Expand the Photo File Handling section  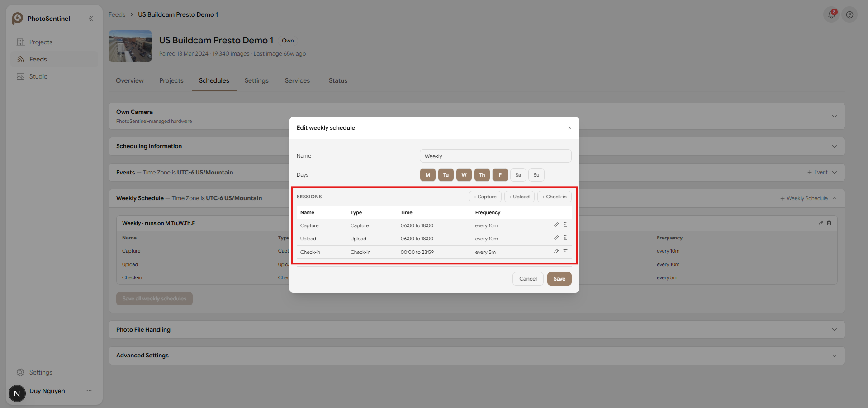(x=835, y=330)
